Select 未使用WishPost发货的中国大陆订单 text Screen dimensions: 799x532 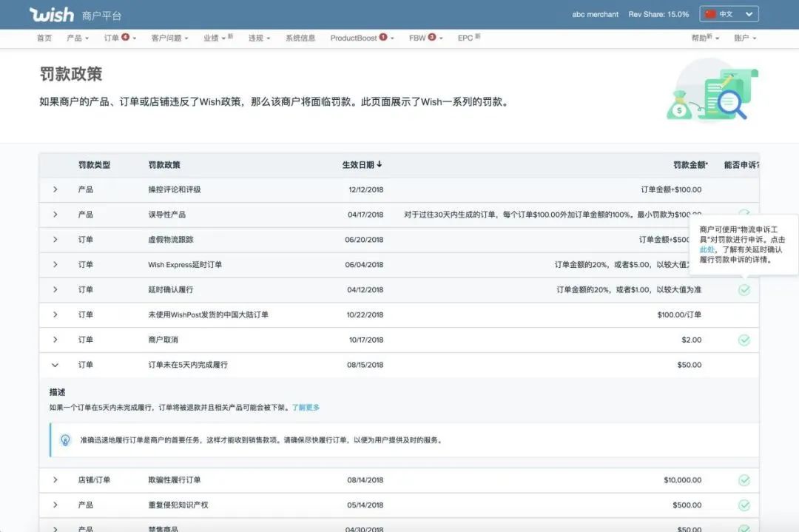tap(208, 314)
